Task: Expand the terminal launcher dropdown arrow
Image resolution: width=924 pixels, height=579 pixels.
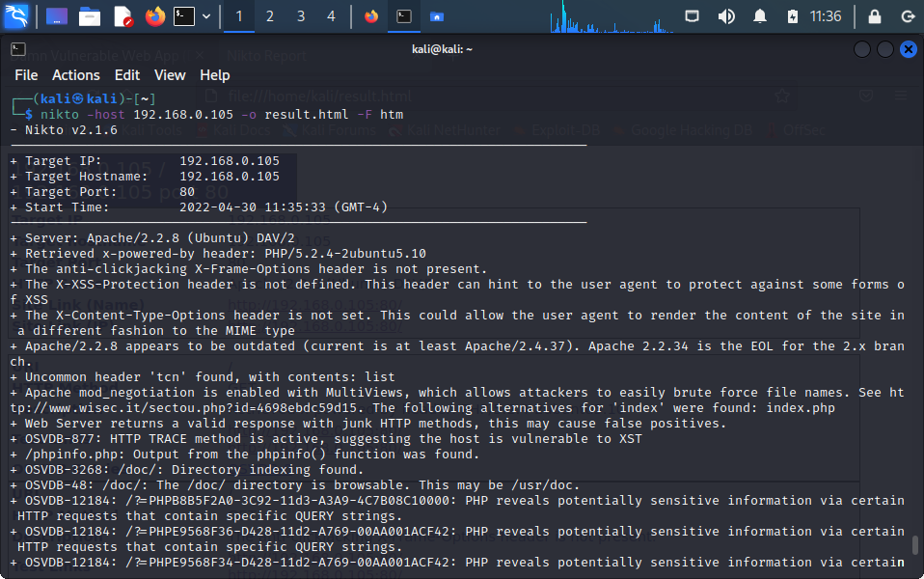Action: pos(206,16)
